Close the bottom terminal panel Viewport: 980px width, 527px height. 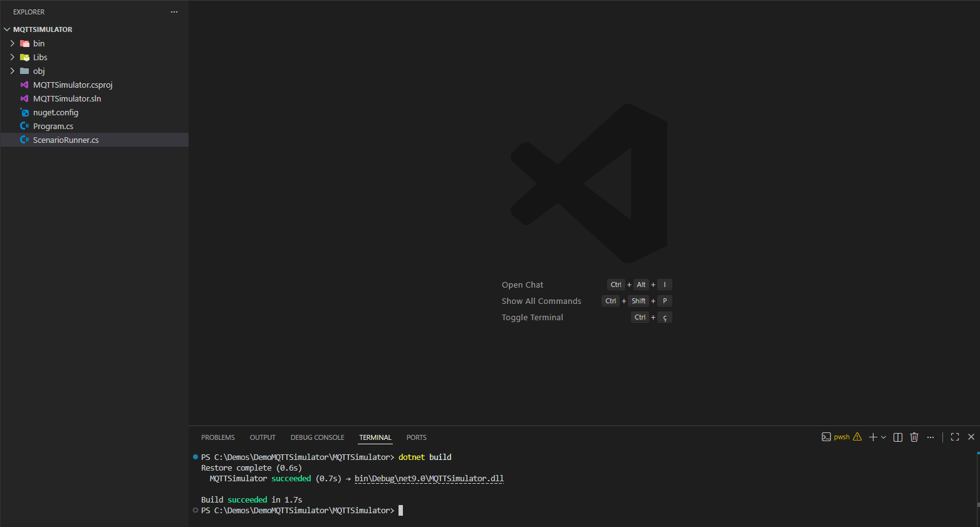(x=971, y=437)
